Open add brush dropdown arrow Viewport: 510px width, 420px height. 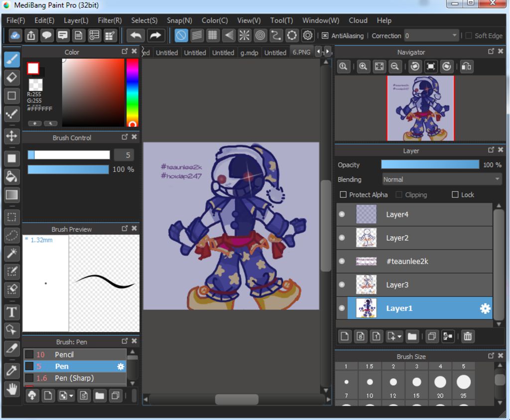click(x=71, y=396)
